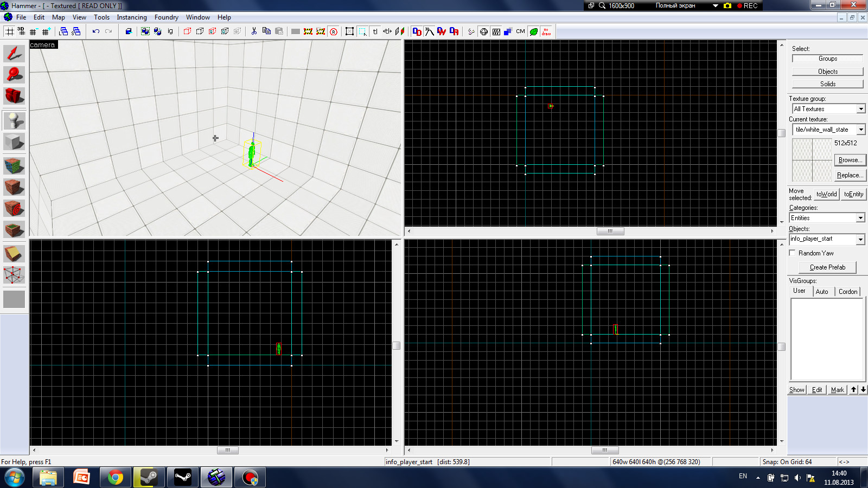Pick the Entity tool with light bulb
868x488 pixels.
point(14,120)
